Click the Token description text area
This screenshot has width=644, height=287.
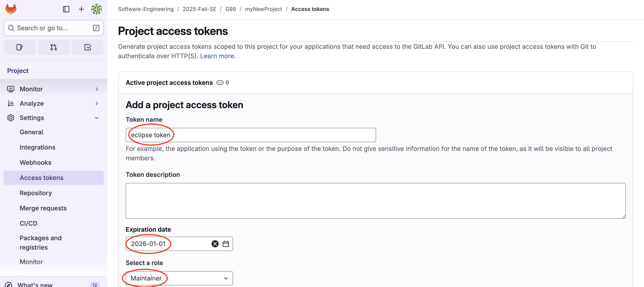click(x=375, y=201)
